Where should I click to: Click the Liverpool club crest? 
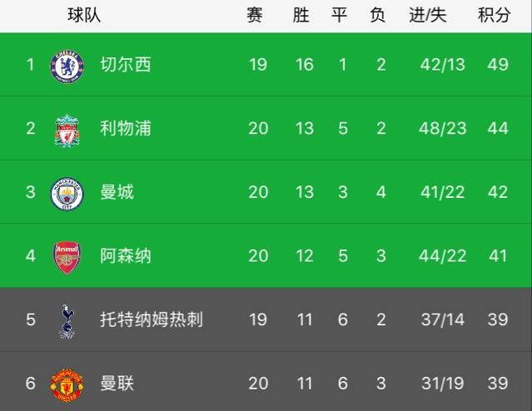click(x=67, y=131)
